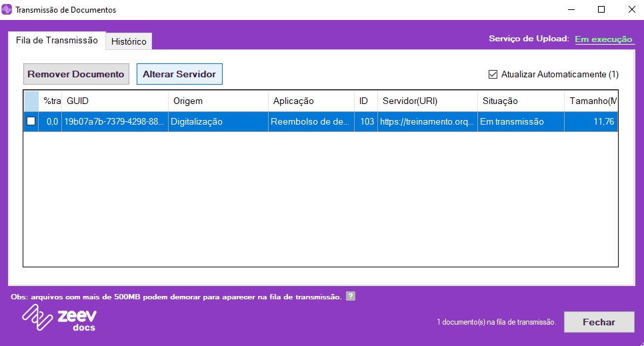Maximize the Transmissão de Documentos window
This screenshot has height=346, width=644.
(x=601, y=10)
